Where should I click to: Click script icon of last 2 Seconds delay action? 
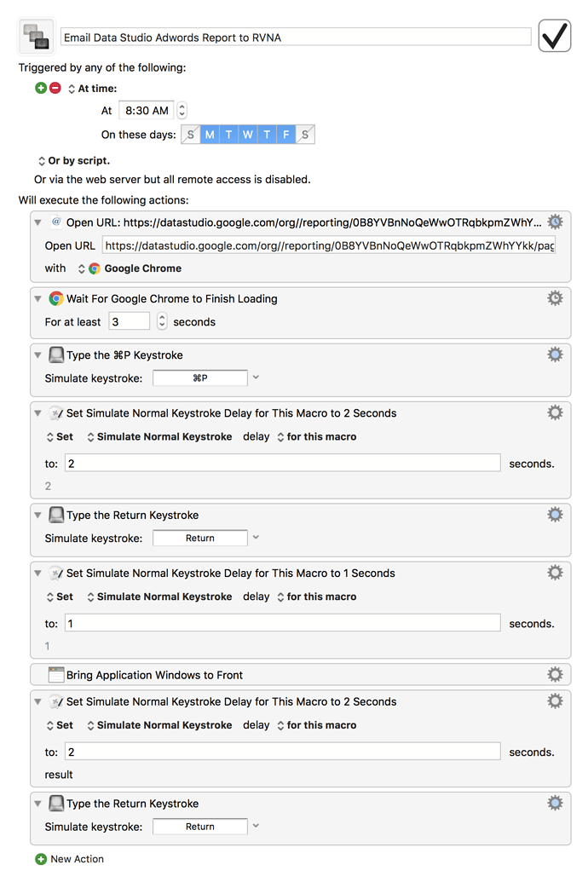[56, 701]
